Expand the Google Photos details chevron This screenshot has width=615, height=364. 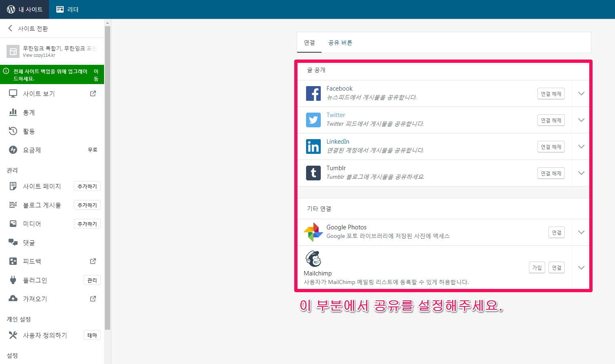point(581,232)
